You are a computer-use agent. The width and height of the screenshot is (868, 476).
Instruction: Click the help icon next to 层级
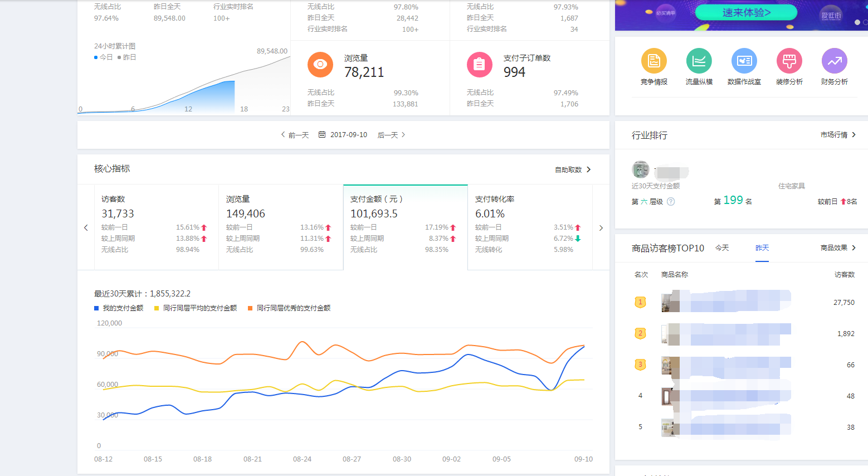click(x=671, y=202)
